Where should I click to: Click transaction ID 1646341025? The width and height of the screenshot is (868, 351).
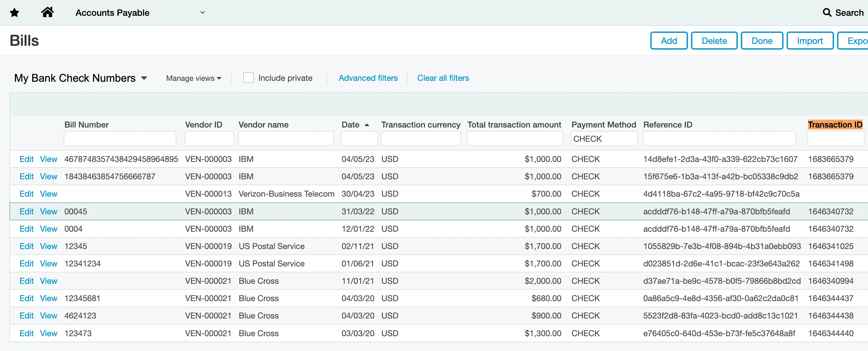point(830,246)
